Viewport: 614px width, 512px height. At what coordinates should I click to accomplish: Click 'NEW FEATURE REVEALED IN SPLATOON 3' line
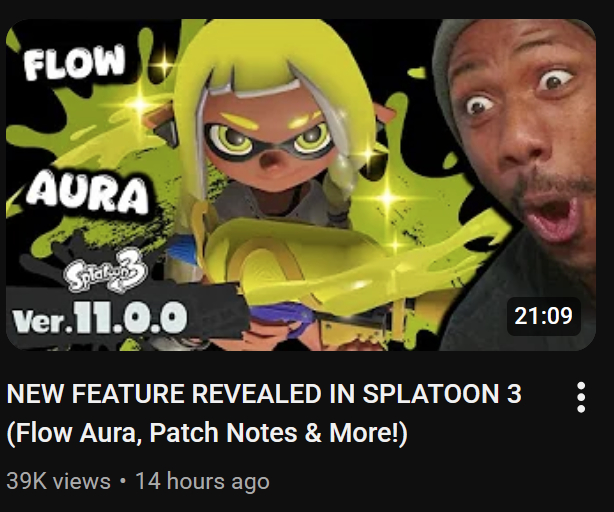[264, 393]
